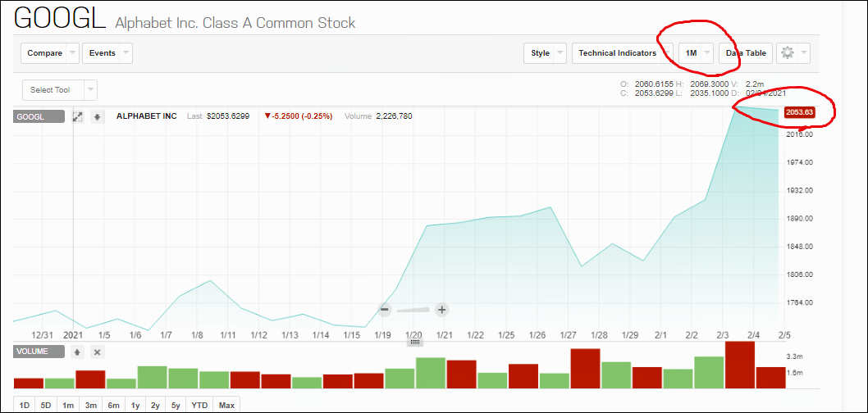This screenshot has height=413, width=868.
Task: Select the 1D range tab
Action: click(x=25, y=406)
